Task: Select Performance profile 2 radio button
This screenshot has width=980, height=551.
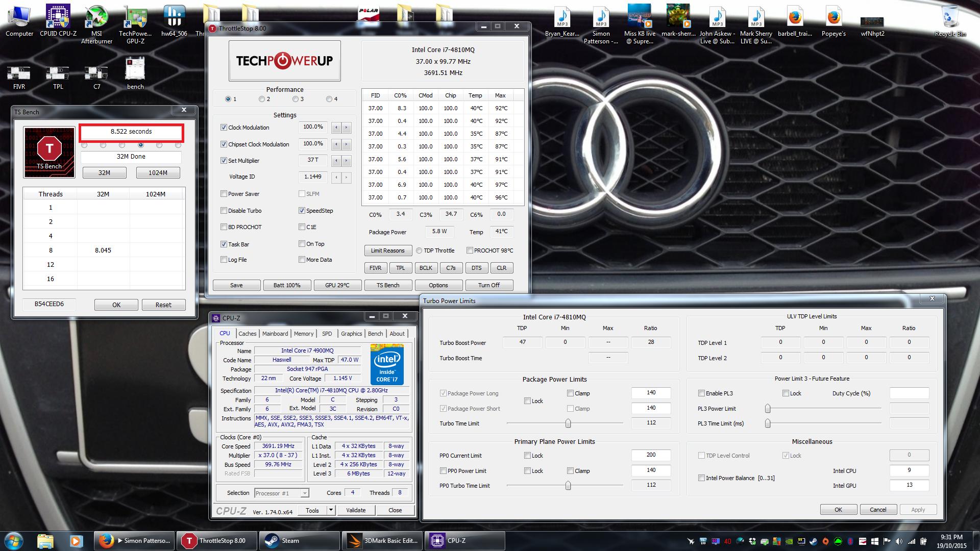Action: click(x=262, y=99)
